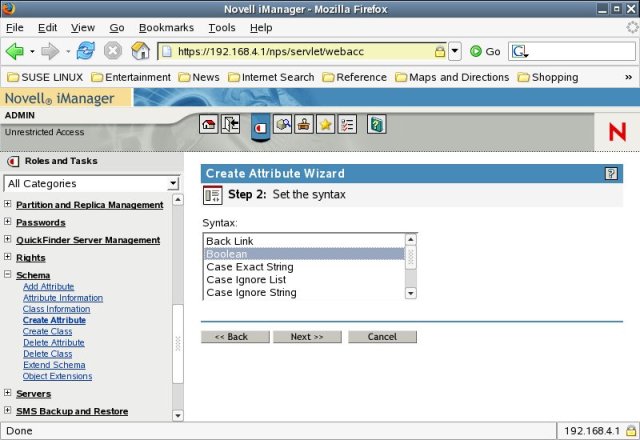640x440 pixels.
Task: Expand the Passwords role
Action: pos(7,221)
